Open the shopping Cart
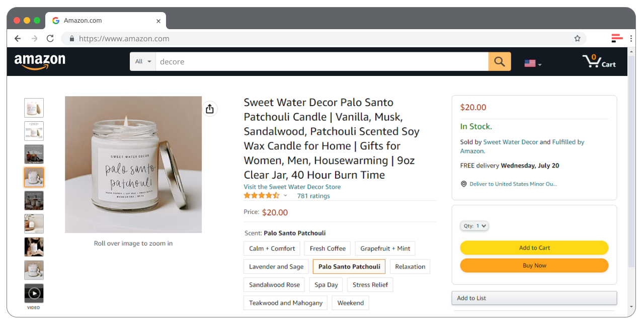This screenshot has height=324, width=644. (599, 61)
